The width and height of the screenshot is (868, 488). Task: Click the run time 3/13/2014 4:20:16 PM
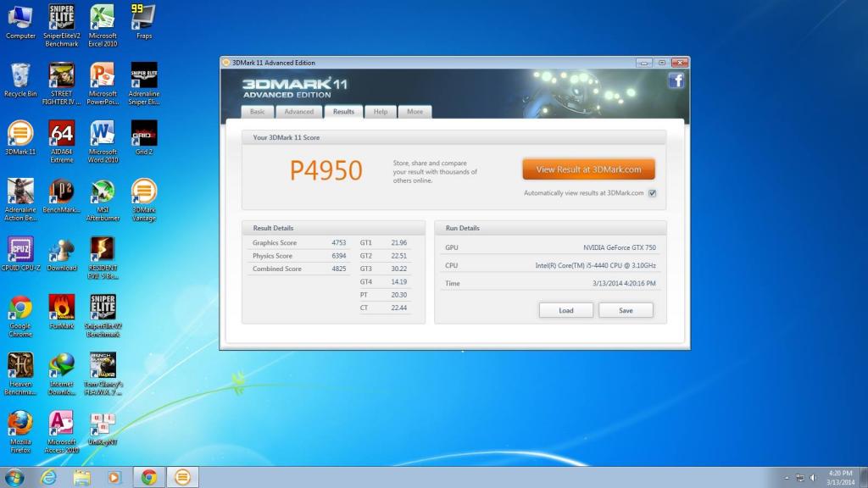[624, 283]
